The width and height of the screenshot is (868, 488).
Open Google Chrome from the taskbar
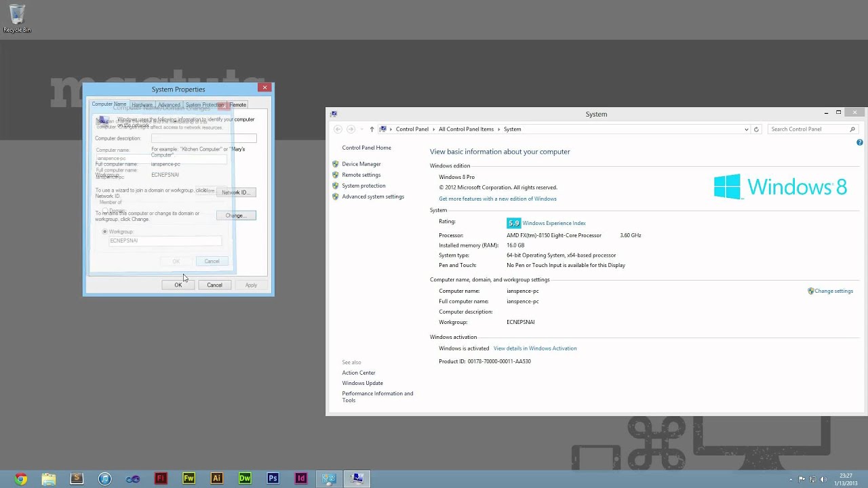pos(20,479)
